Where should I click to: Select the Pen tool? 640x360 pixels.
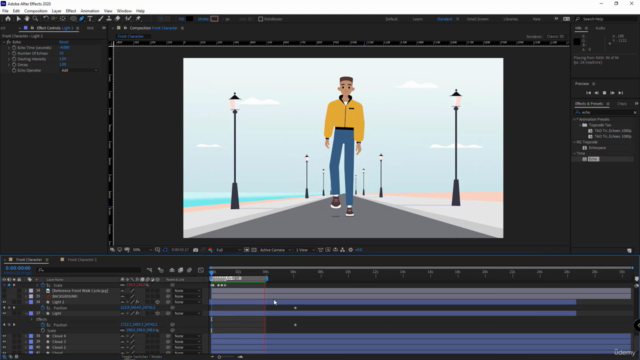point(82,19)
